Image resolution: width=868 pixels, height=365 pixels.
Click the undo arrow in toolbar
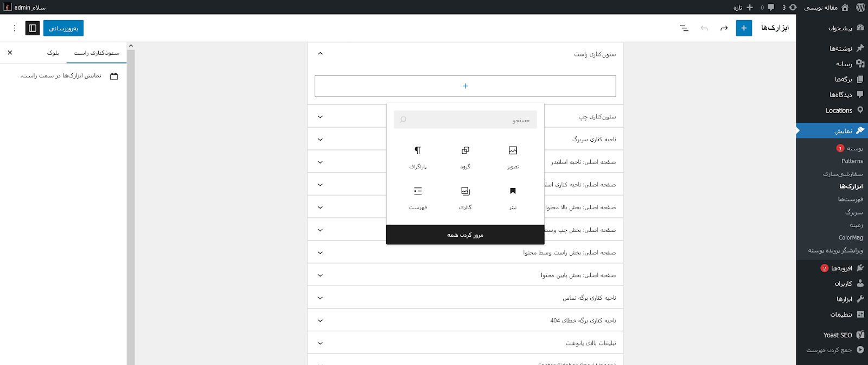pyautogui.click(x=704, y=28)
